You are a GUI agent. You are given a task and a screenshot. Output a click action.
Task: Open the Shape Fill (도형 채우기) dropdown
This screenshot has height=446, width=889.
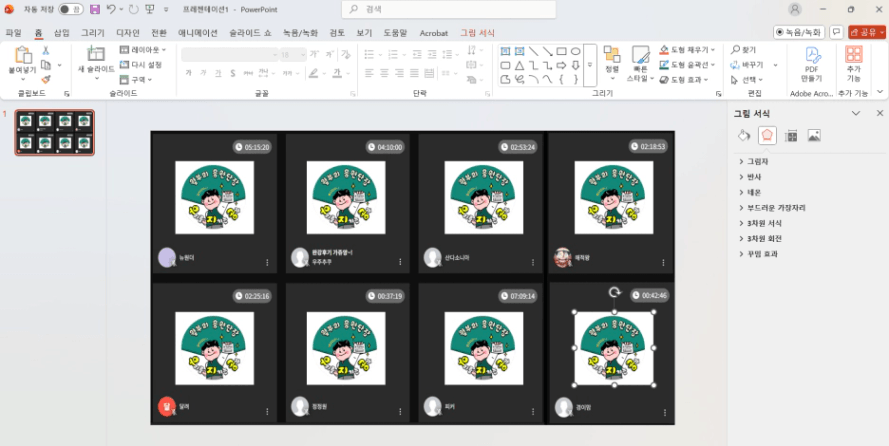[x=690, y=49]
